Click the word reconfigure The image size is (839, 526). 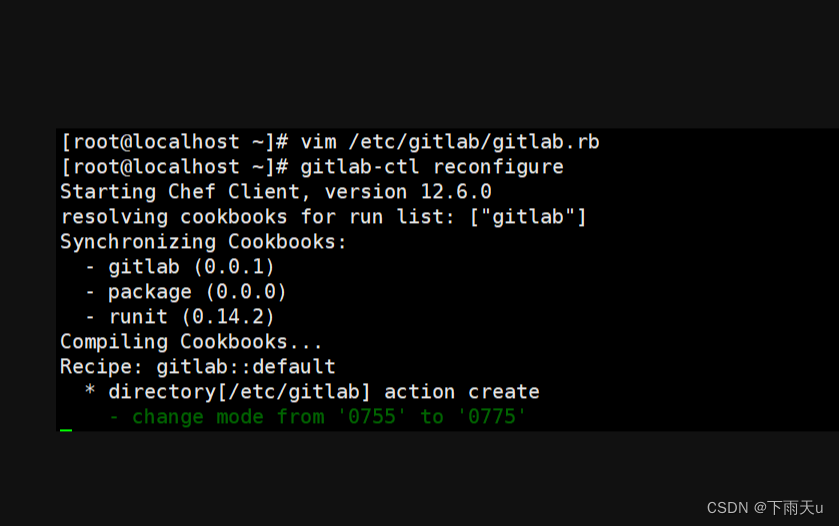pyautogui.click(x=498, y=167)
